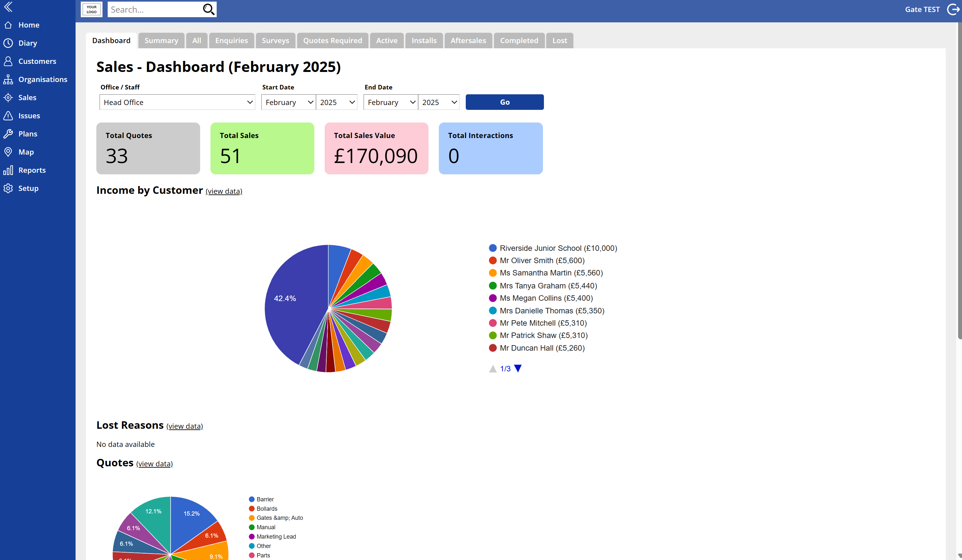
Task: Open the Start Date month dropdown
Action: point(289,102)
